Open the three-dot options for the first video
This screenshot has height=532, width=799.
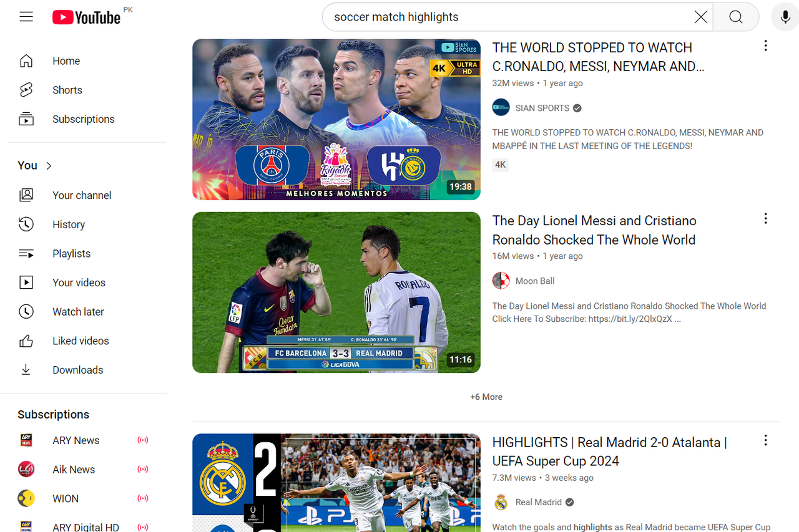765,45
